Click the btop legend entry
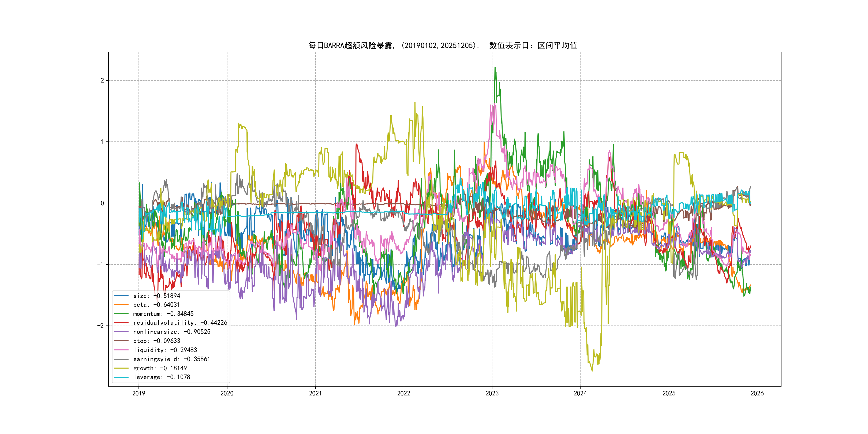Image resolution: width=868 pixels, height=434 pixels. pyautogui.click(x=156, y=341)
